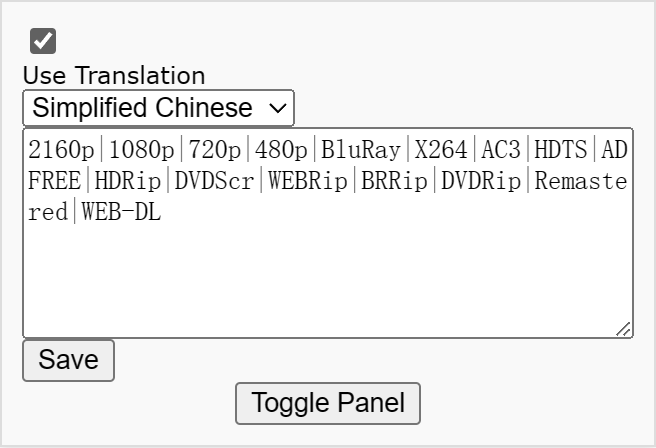Click the resize handle of the text area
Viewport: 656px width, 448px height.
(623, 328)
